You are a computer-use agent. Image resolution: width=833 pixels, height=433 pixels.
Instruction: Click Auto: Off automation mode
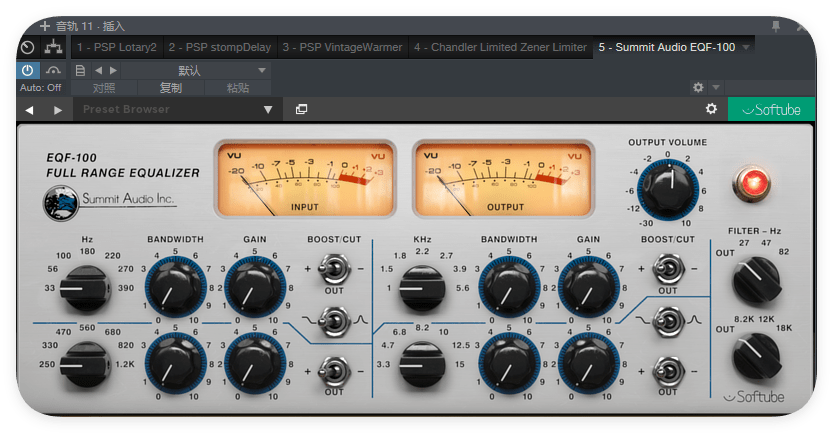(41, 88)
